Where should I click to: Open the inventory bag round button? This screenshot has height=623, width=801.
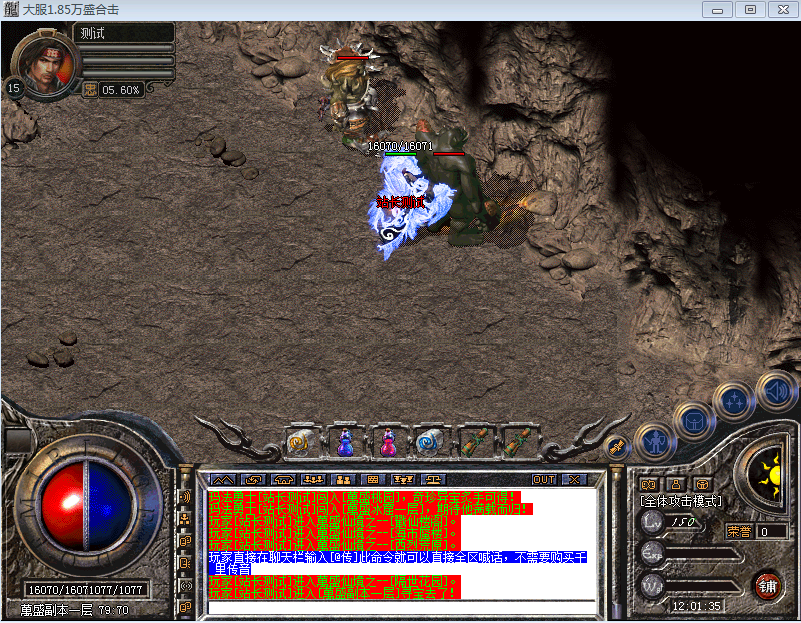tap(694, 422)
